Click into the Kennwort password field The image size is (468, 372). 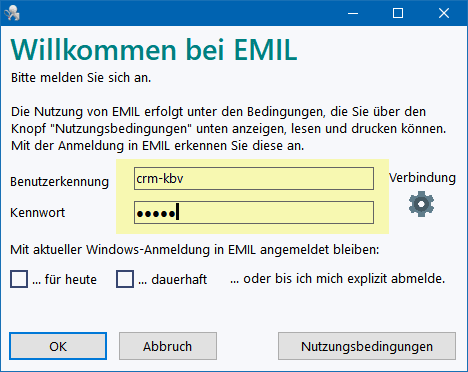click(254, 212)
